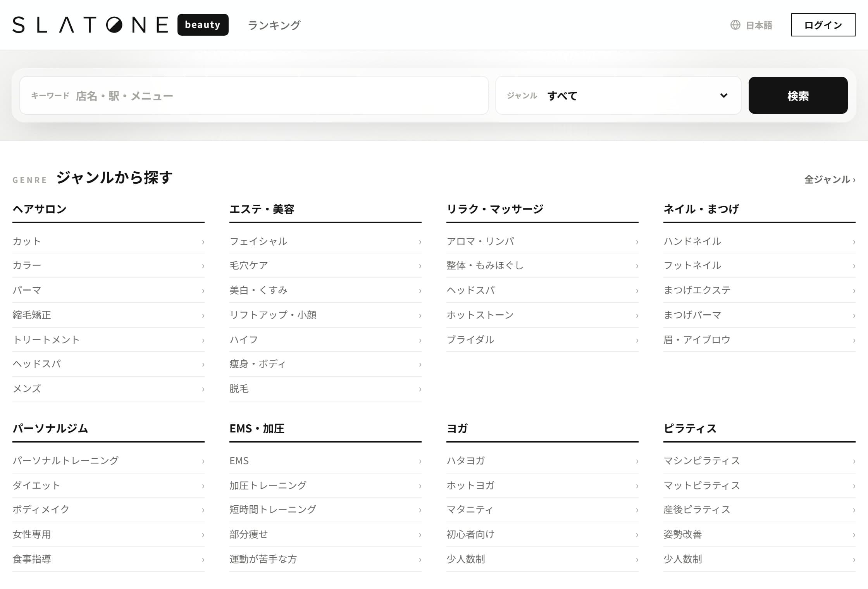Select 日本語 language option
Viewport: 868px width, 589px height.
pos(759,25)
